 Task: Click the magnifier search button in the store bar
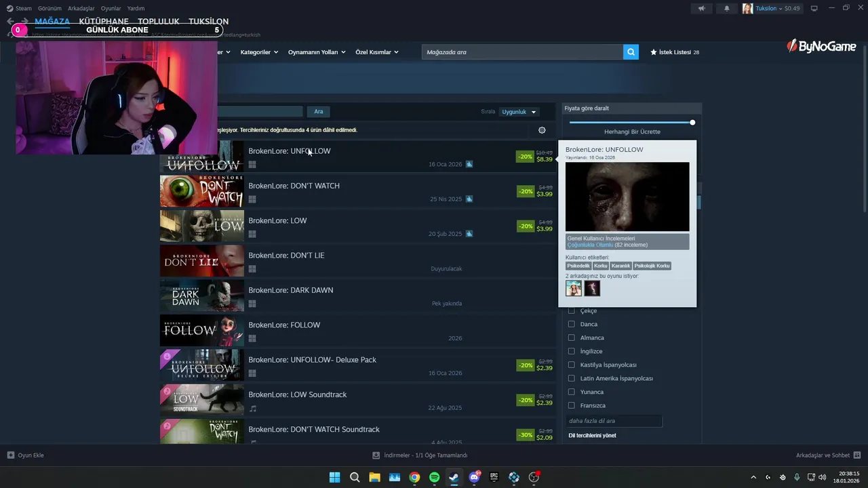point(631,52)
